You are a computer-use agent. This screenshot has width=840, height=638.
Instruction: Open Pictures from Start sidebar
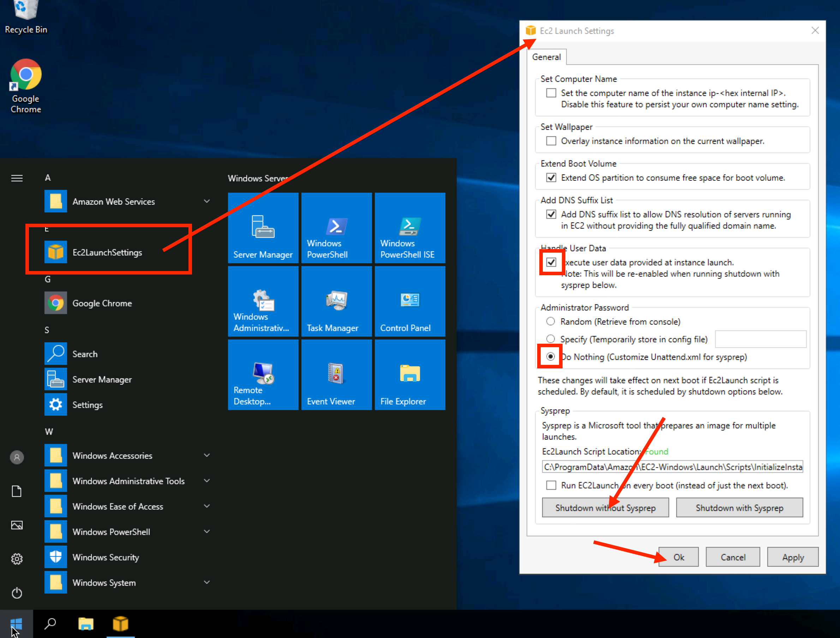click(17, 525)
